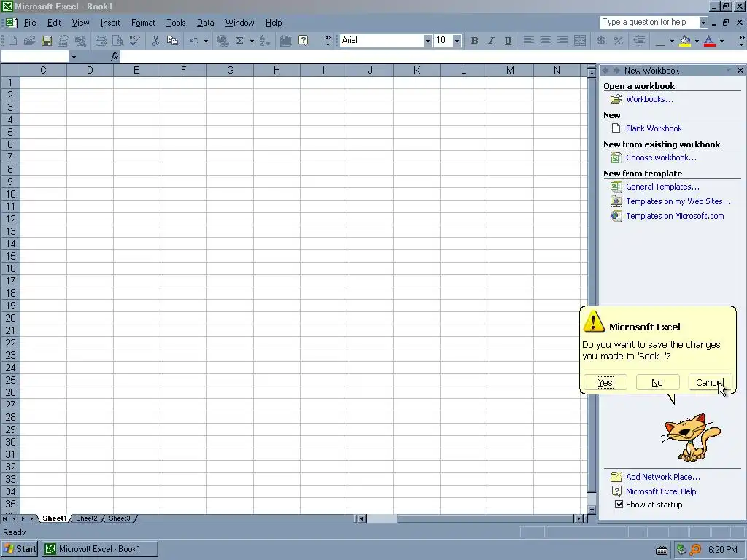Click the Cut scissors icon

[155, 41]
